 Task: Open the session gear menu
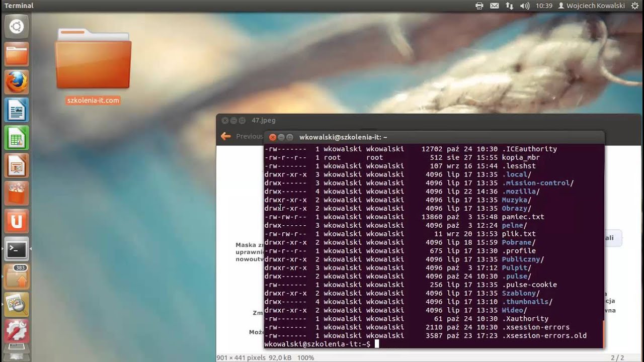point(635,6)
